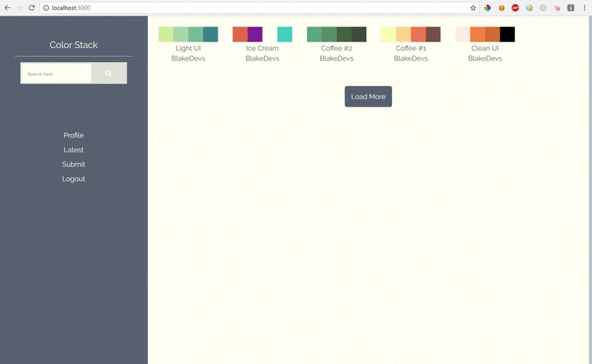Pick the pale pink swatch in Clean UI
Image resolution: width=592 pixels, height=364 pixels.
(463, 34)
